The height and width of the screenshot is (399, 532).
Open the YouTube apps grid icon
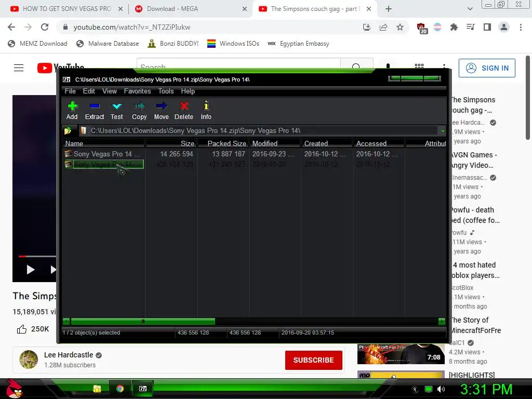pos(419,66)
